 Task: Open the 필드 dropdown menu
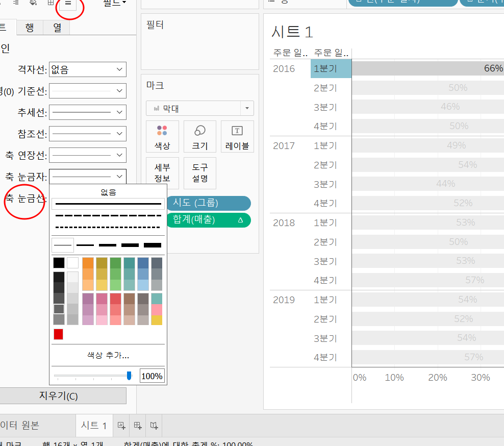pos(114,3)
